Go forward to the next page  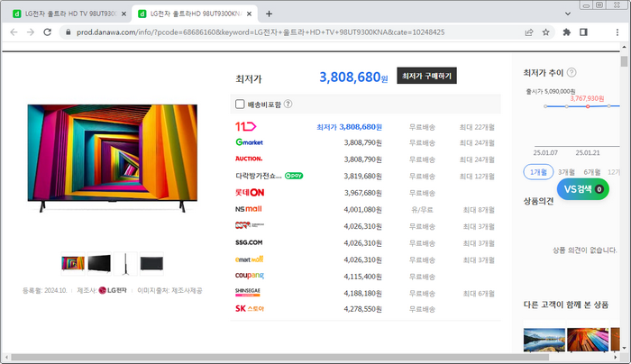coord(31,32)
